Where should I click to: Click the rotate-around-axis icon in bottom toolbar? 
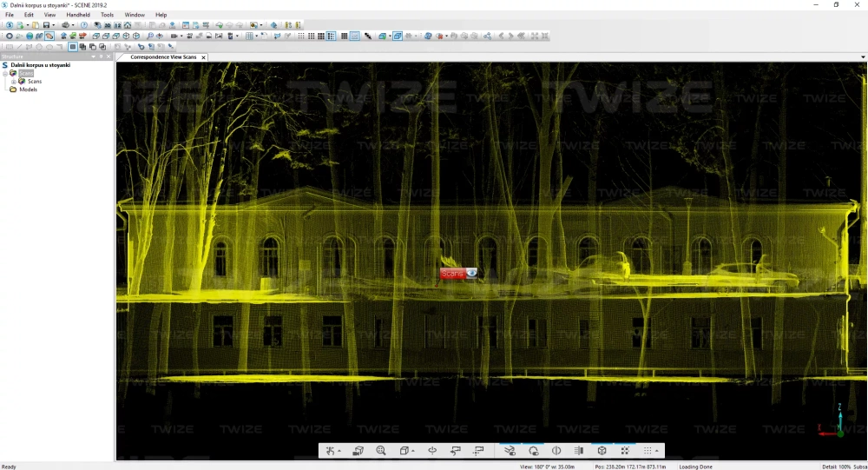pyautogui.click(x=431, y=451)
